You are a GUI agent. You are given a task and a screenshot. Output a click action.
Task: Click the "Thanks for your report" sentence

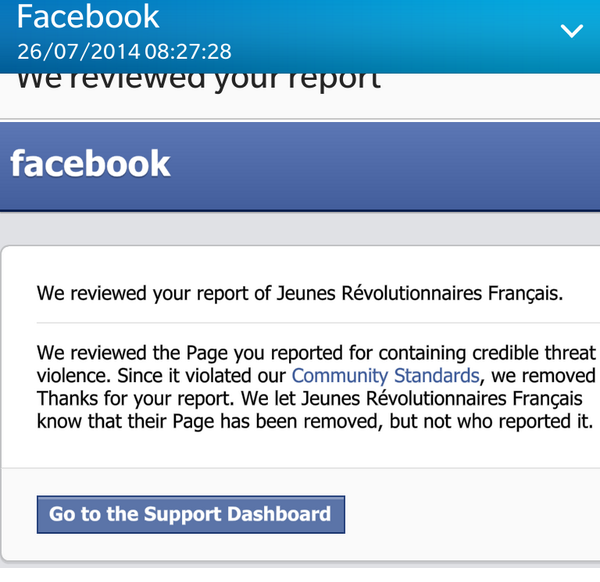tap(135, 399)
